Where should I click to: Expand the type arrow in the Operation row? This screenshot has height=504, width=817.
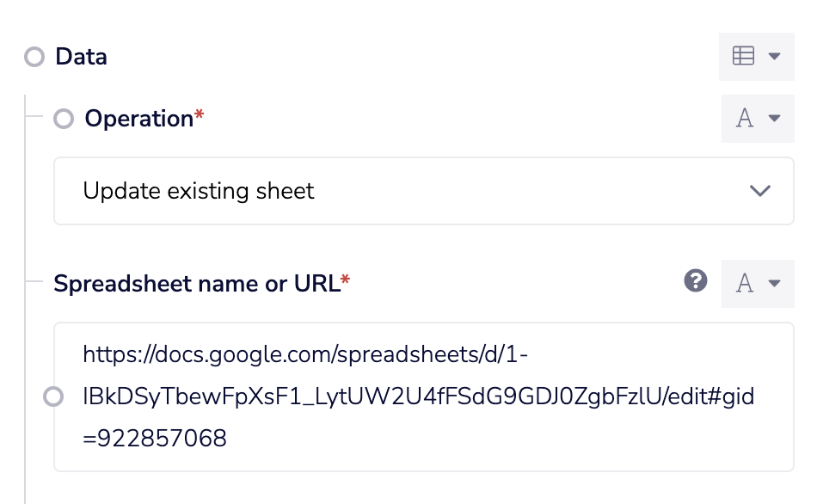774,119
